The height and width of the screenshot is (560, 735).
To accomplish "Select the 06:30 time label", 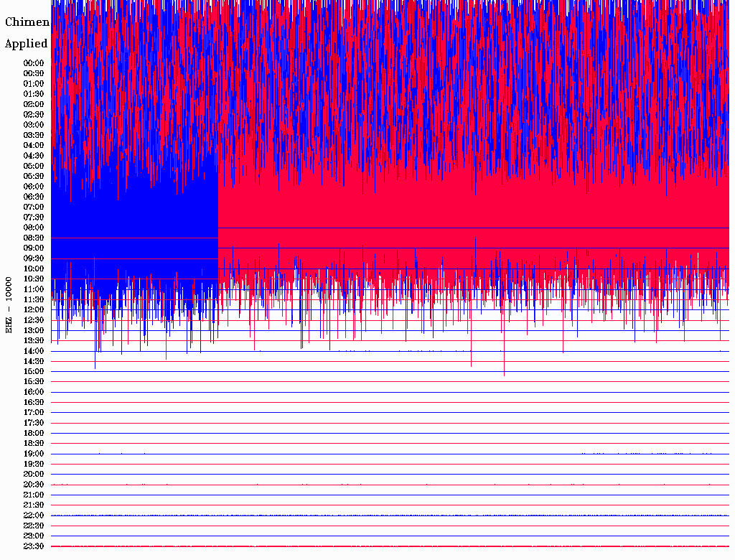I will click(34, 197).
